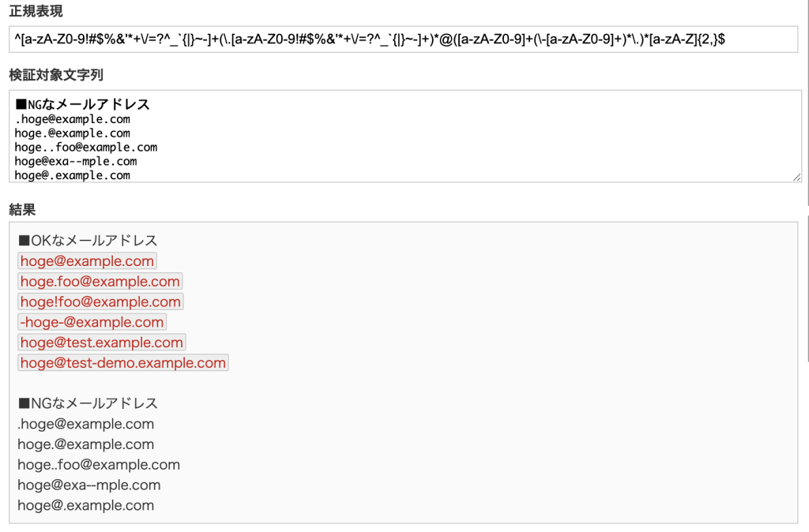Place cursor on ■NGなメールアドレス line in textarea
The width and height of the screenshot is (809, 532).
tap(83, 104)
